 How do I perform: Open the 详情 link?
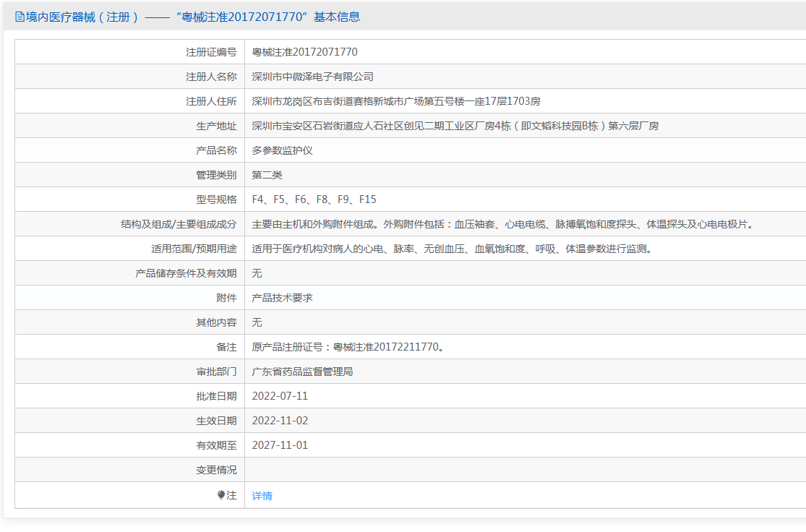(262, 496)
